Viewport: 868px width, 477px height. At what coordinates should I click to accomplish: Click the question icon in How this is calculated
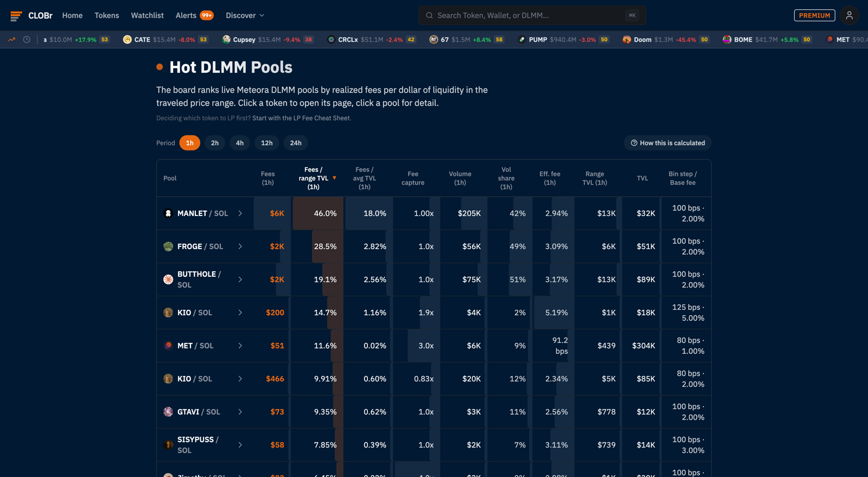click(x=634, y=143)
